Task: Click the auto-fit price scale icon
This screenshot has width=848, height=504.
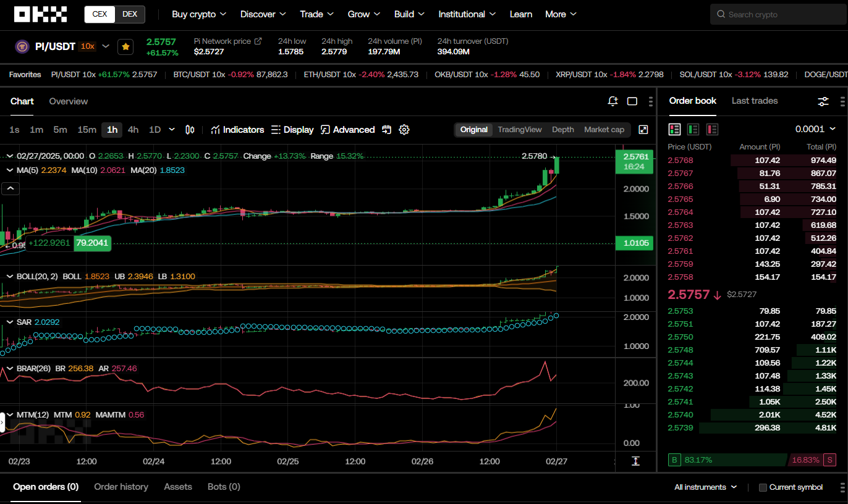Action: [635, 461]
